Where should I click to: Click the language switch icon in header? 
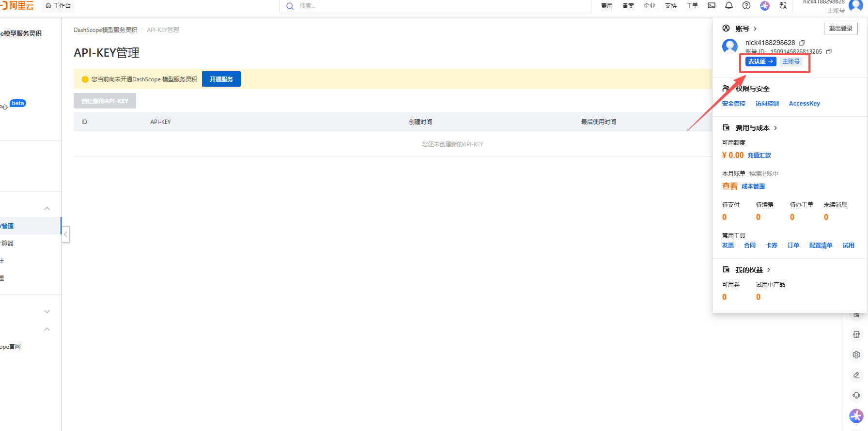[783, 6]
